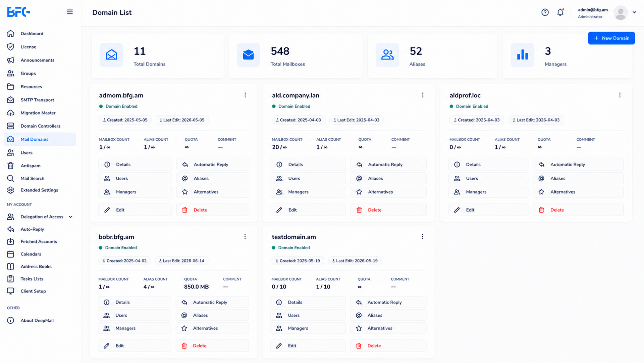Image resolution: width=644 pixels, height=363 pixels.
Task: Open Automatic Reply for aldprof.loc
Action: [578, 165]
